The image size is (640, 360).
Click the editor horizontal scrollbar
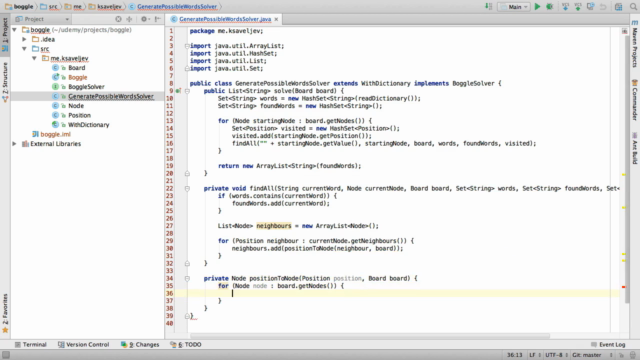(369, 336)
